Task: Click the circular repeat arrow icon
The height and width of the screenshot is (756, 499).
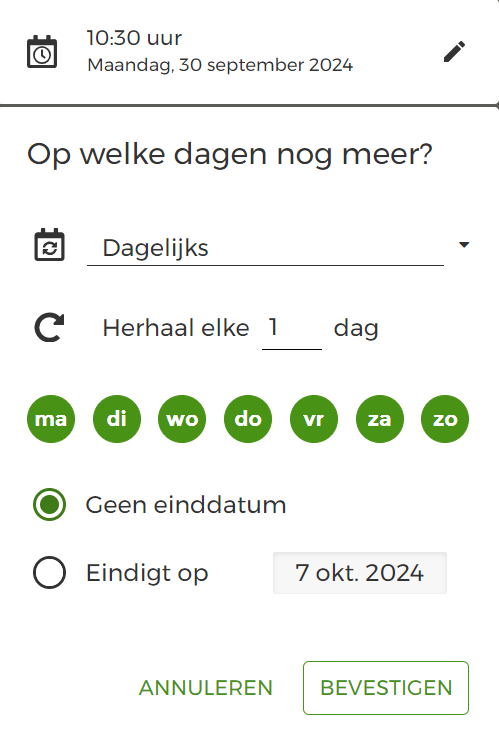Action: 49,328
